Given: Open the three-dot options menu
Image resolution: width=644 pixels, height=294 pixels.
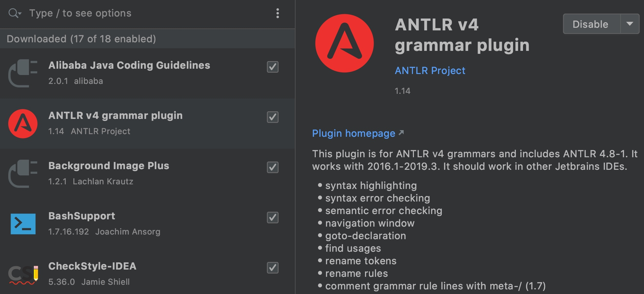Looking at the screenshot, I should [277, 13].
